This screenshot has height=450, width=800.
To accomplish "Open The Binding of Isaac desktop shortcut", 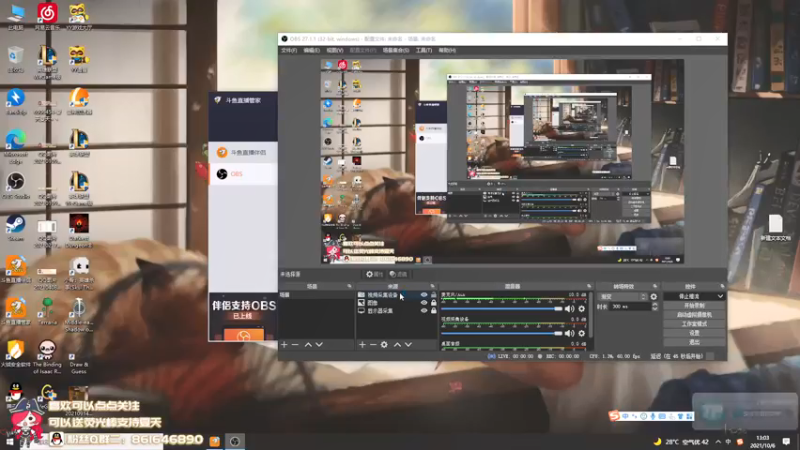I will [x=47, y=357].
